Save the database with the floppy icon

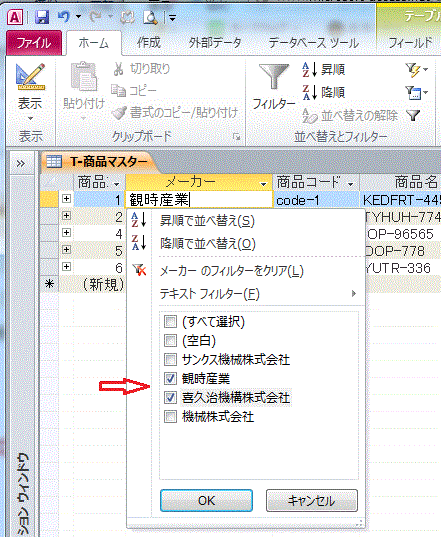[x=42, y=17]
